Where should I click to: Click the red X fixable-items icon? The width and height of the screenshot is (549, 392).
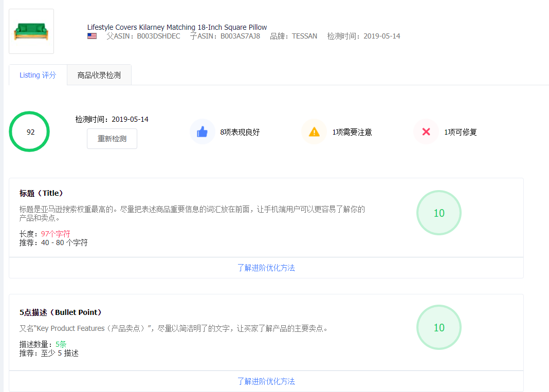point(426,132)
